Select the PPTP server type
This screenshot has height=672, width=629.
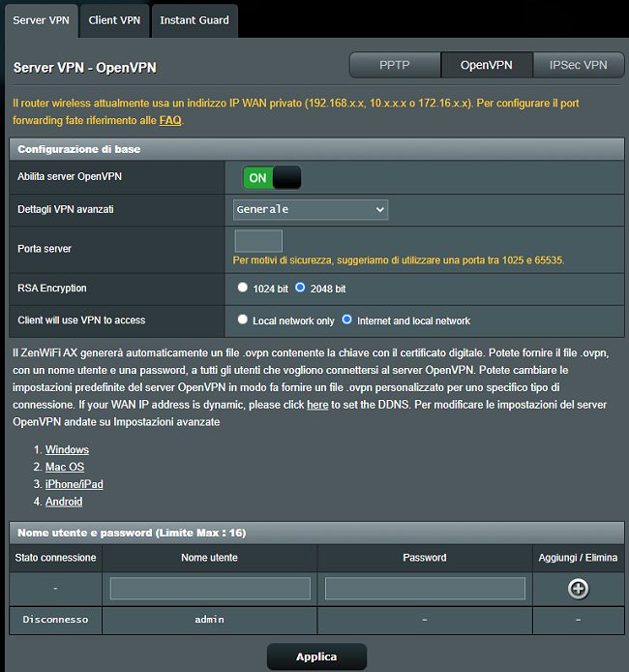pos(394,65)
